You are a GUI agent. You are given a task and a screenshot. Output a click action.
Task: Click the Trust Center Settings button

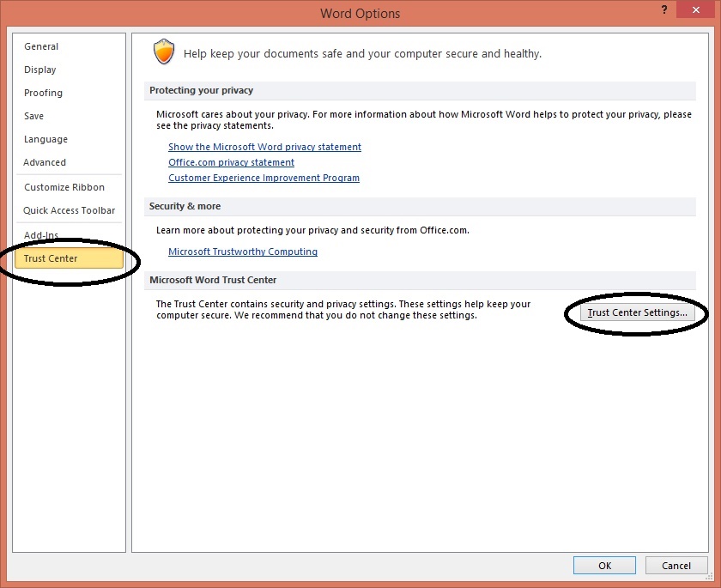click(x=637, y=312)
